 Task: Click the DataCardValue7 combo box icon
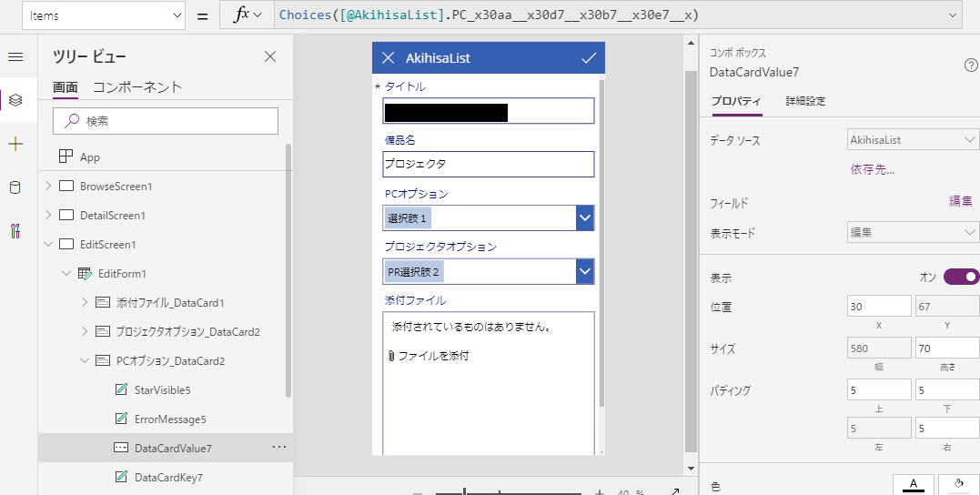[121, 448]
